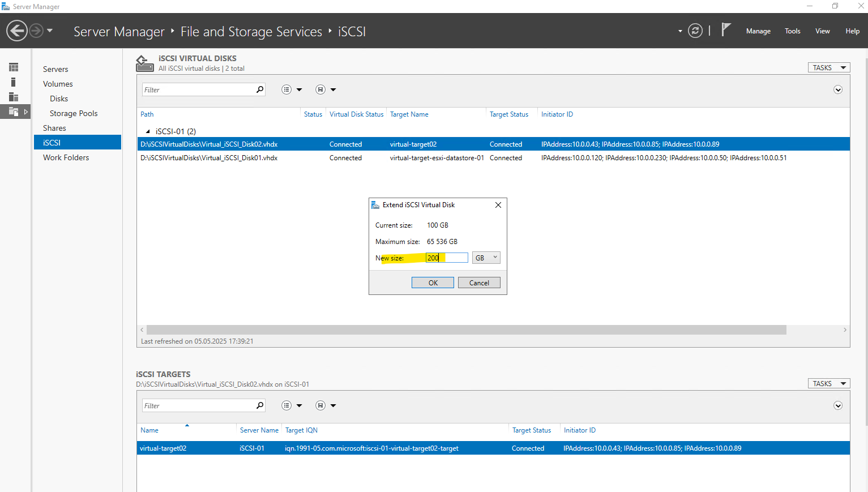The height and width of the screenshot is (492, 868).
Task: Confirm the extend disk dialog with OK
Action: [433, 283]
